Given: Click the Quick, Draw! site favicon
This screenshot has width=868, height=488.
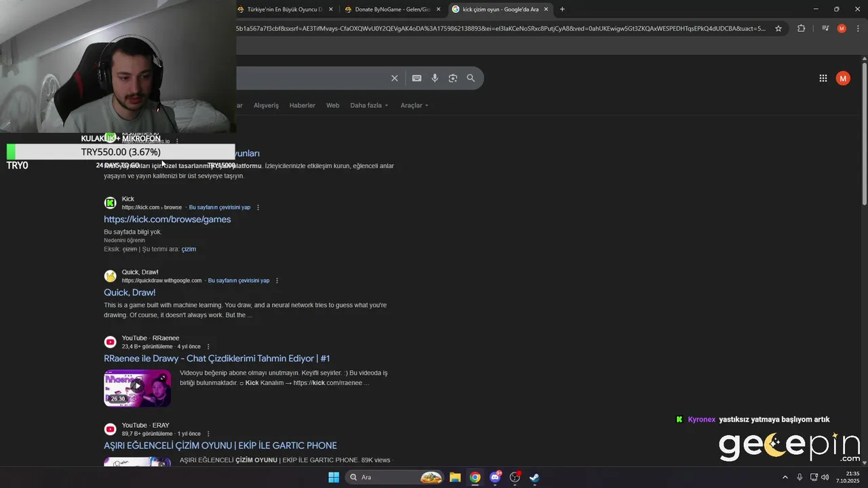Looking at the screenshot, I should point(110,276).
